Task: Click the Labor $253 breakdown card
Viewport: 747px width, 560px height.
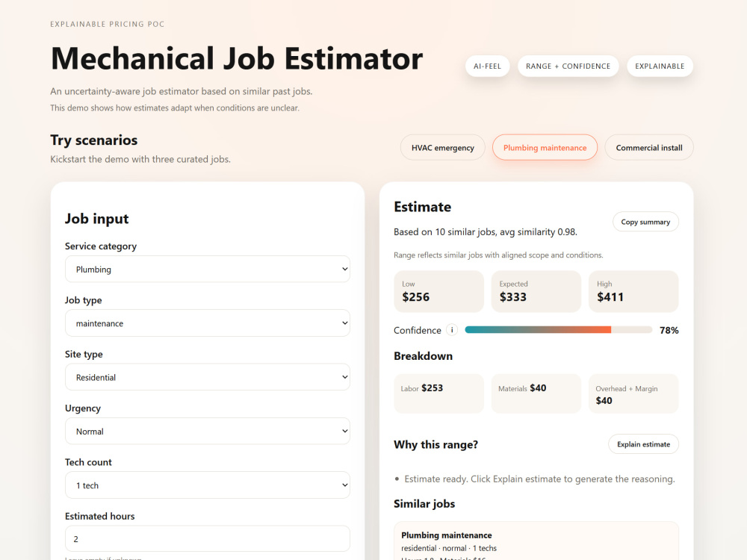Action: coord(438,393)
